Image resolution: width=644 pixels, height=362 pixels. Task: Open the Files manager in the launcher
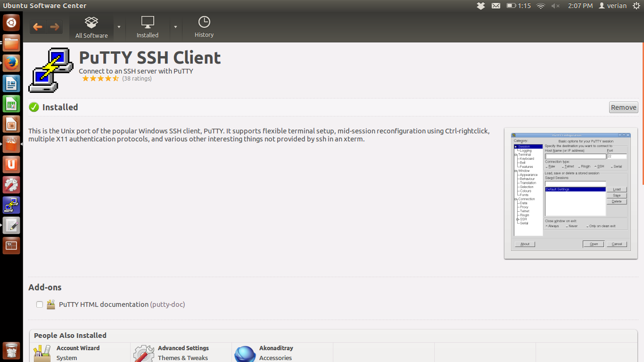[x=11, y=43]
